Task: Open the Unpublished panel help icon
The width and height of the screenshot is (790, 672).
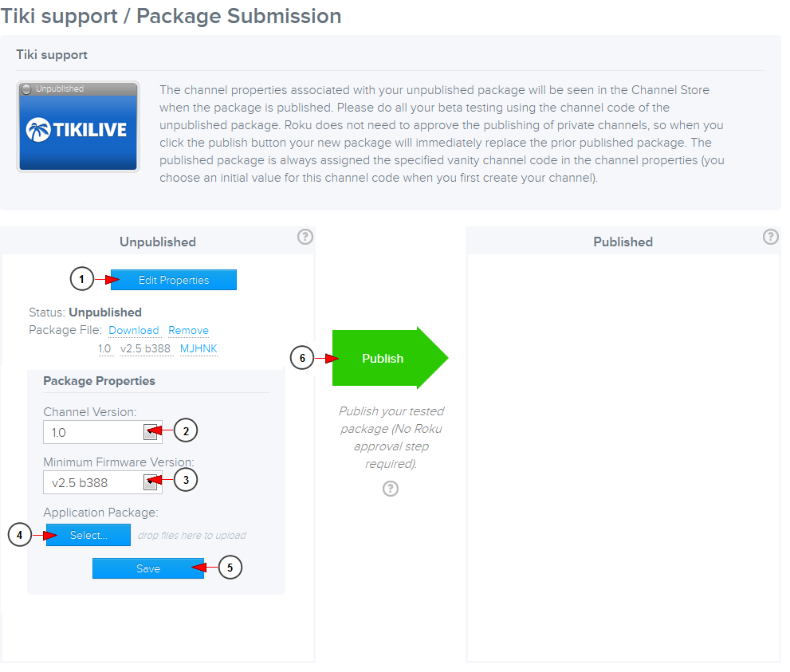Action: 305,237
